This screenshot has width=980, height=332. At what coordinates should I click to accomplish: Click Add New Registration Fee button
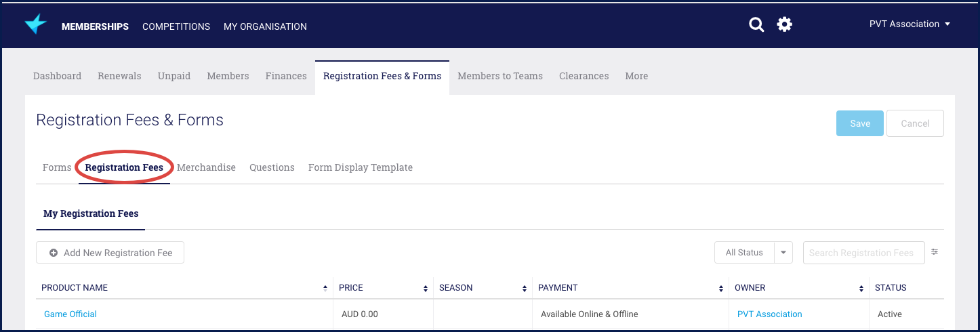pyautogui.click(x=110, y=253)
